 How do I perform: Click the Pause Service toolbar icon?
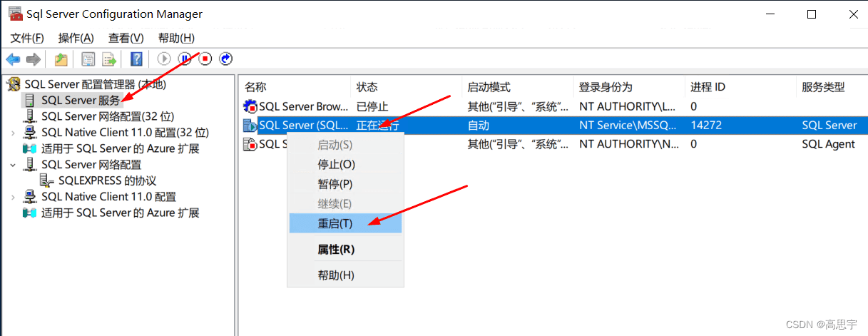[x=185, y=59]
